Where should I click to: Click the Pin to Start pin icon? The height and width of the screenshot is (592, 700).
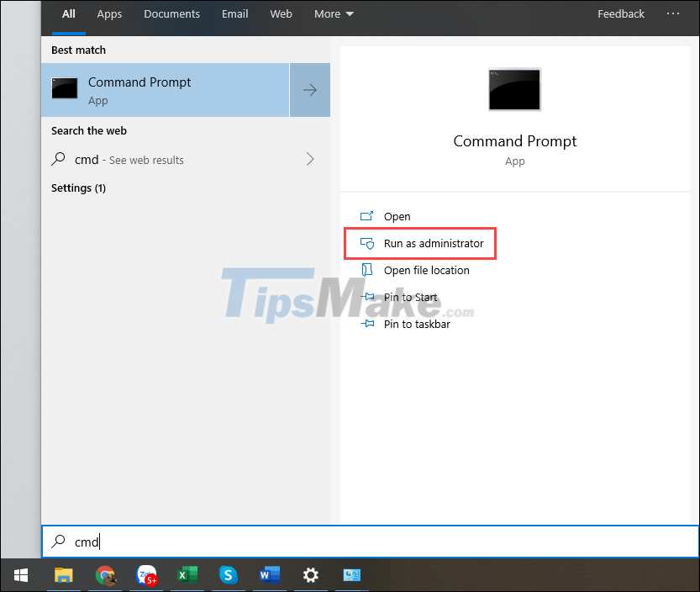point(366,297)
